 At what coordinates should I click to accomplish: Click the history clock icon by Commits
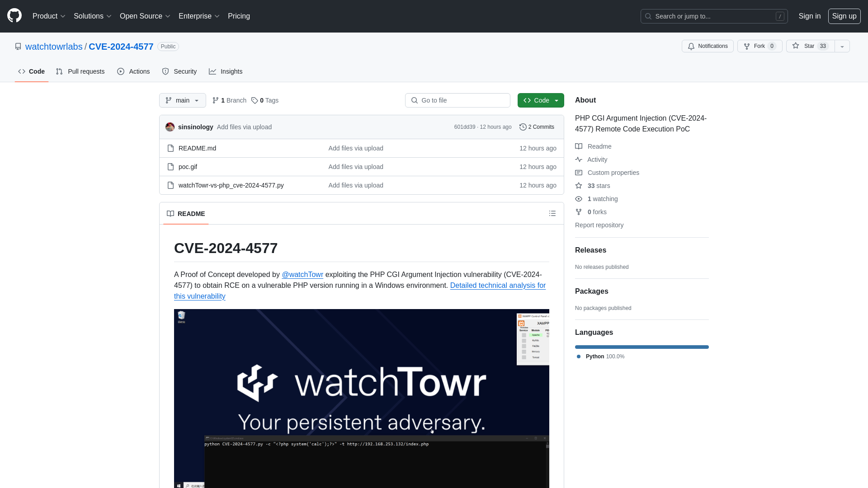pyautogui.click(x=523, y=127)
